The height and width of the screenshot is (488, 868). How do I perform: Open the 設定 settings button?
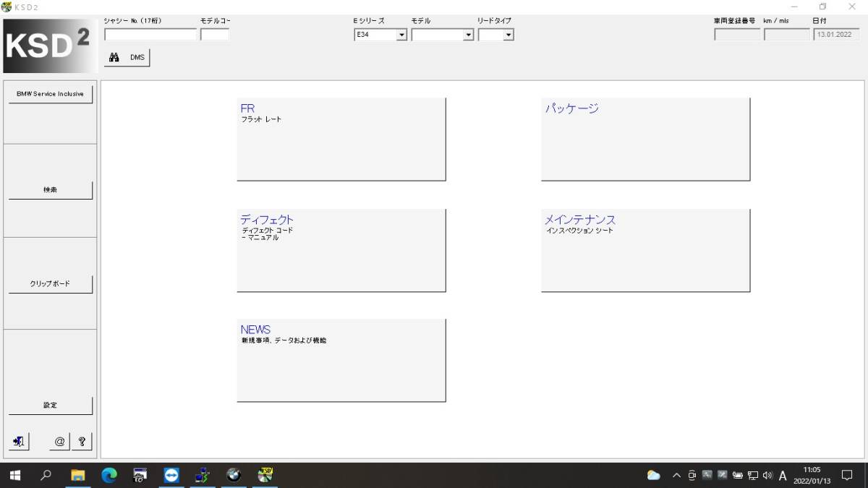(51, 405)
